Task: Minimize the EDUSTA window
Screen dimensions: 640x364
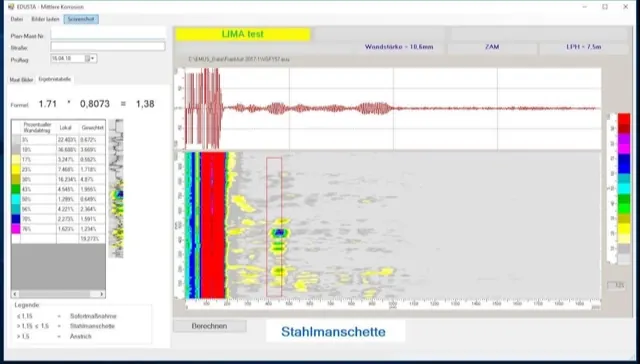Action: pyautogui.click(x=584, y=7)
